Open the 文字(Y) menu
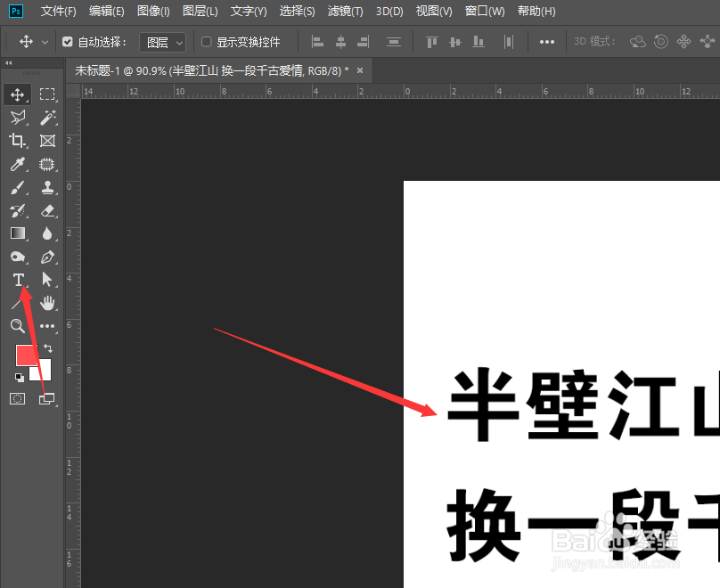The width and height of the screenshot is (720, 588). click(x=249, y=11)
